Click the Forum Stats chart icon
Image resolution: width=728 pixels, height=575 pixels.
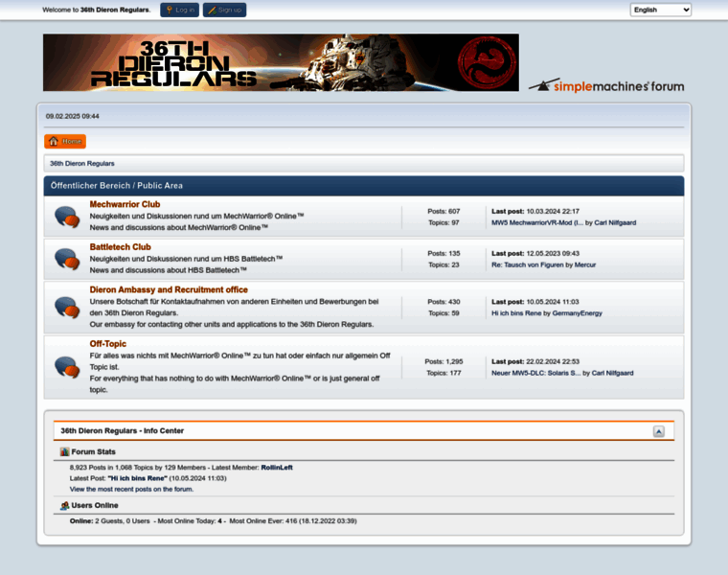[64, 451]
